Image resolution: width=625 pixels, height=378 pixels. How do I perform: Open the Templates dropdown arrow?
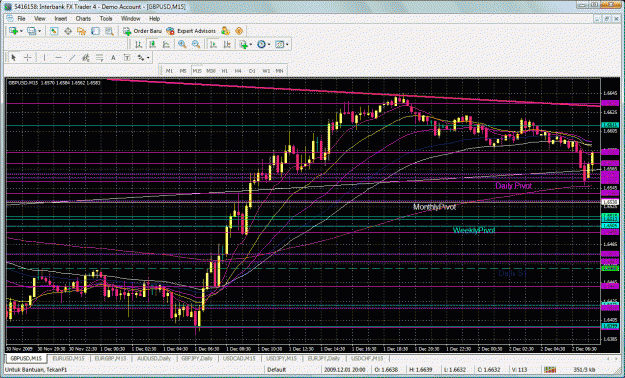coord(287,45)
